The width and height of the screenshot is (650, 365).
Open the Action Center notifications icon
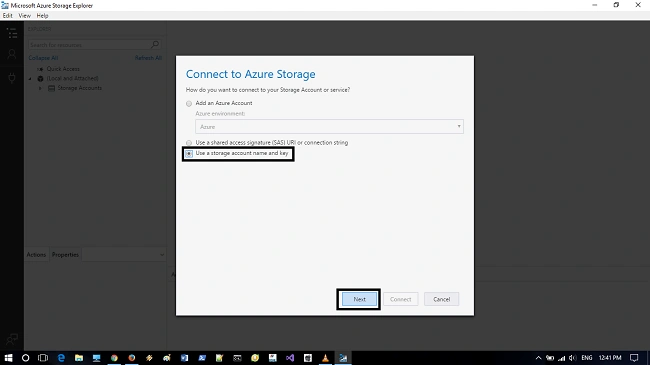pyautogui.click(x=634, y=358)
